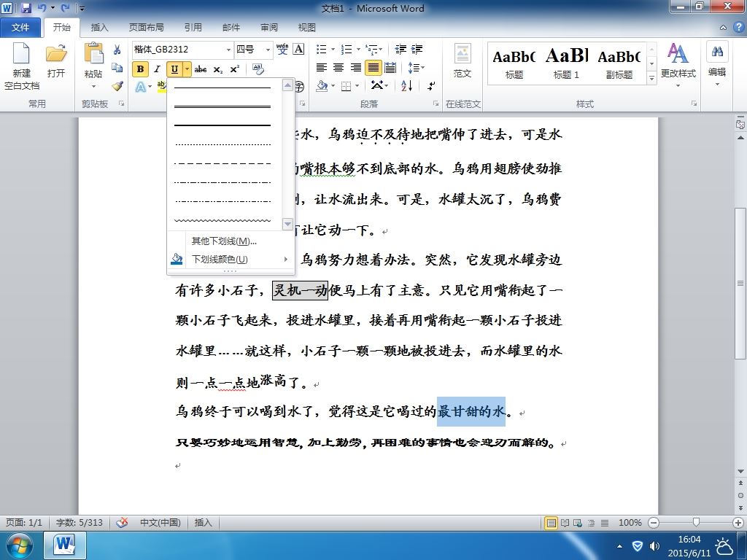Switch to print layout view in status bar

[551, 523]
